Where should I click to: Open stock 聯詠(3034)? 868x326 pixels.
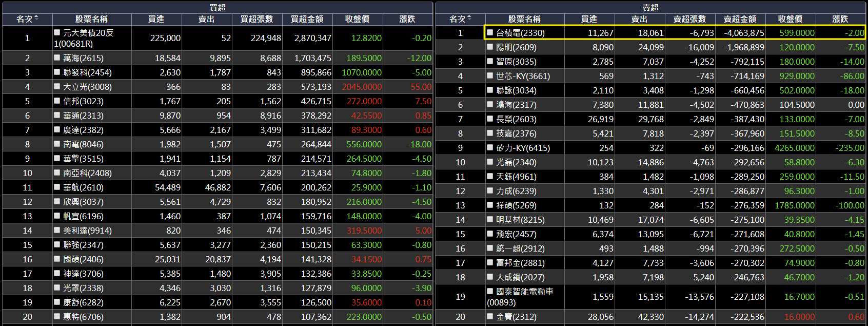(x=516, y=90)
